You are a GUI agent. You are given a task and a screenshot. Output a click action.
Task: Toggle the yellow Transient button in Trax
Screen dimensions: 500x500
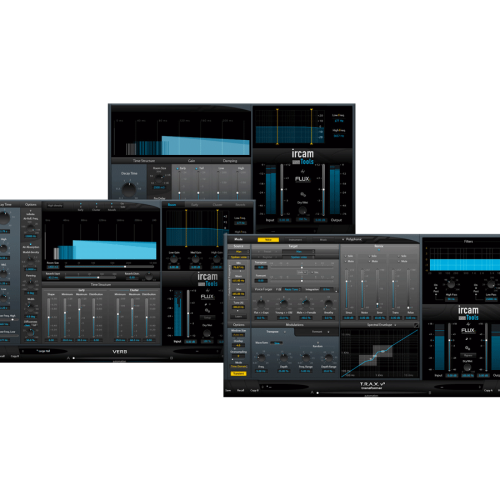[238, 374]
